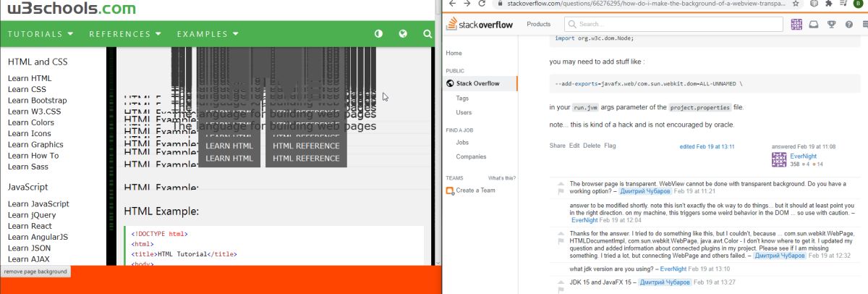
Task: Open Companies in the sidebar
Action: (x=472, y=156)
